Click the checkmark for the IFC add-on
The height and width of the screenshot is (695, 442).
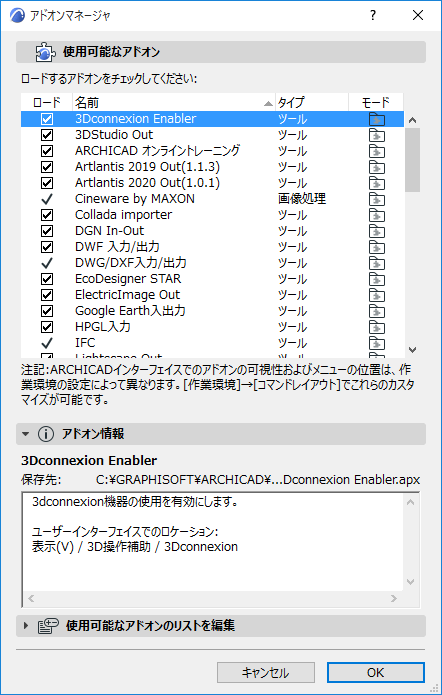[x=47, y=343]
